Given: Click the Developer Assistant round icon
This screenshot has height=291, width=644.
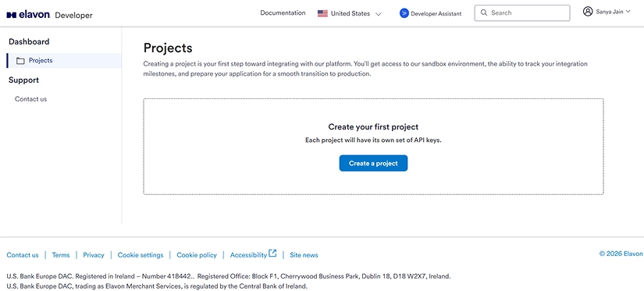Looking at the screenshot, I should (x=404, y=13).
